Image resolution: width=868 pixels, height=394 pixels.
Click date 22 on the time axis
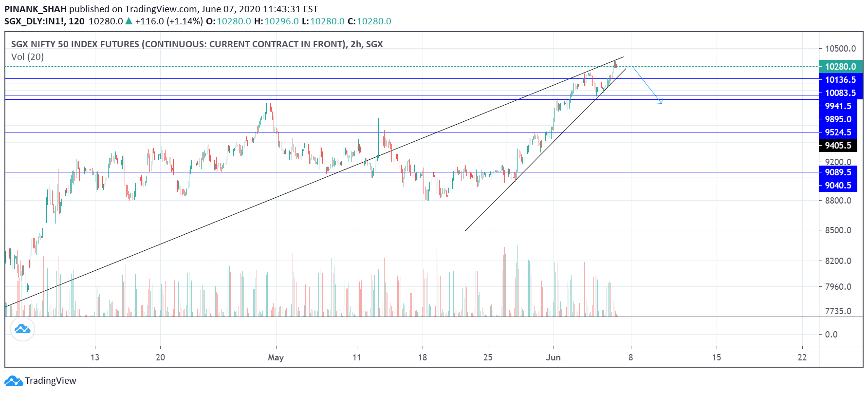pos(802,357)
